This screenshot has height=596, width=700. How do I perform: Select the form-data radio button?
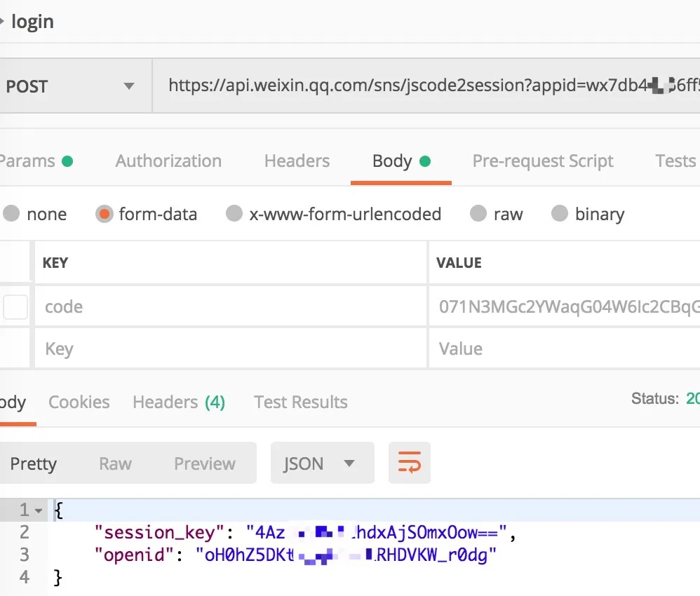(x=104, y=214)
